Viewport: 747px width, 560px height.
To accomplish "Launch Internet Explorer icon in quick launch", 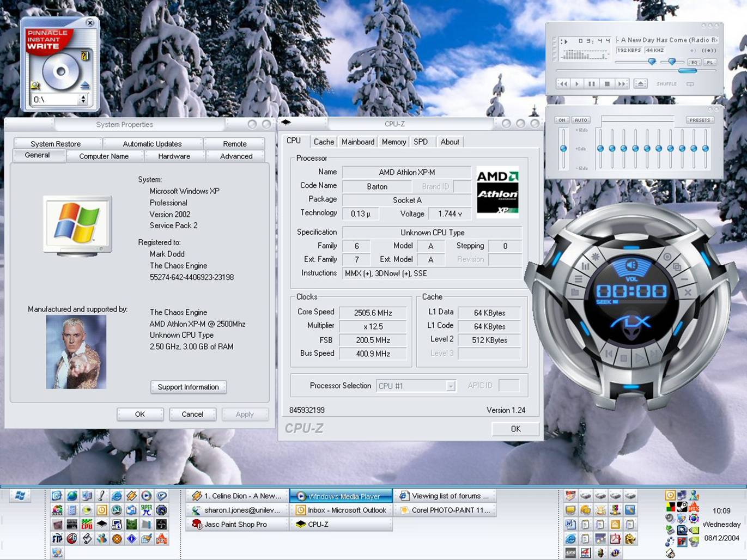I will [117, 496].
